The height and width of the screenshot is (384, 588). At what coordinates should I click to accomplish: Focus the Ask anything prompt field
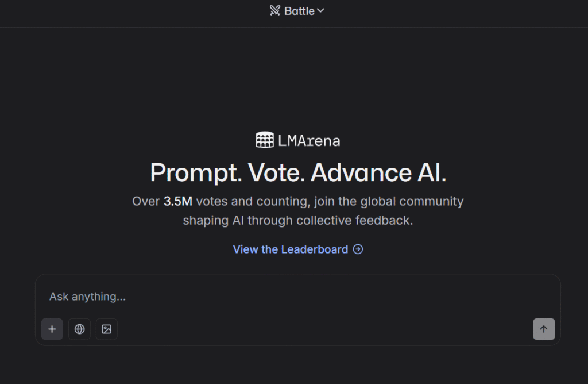click(x=298, y=297)
